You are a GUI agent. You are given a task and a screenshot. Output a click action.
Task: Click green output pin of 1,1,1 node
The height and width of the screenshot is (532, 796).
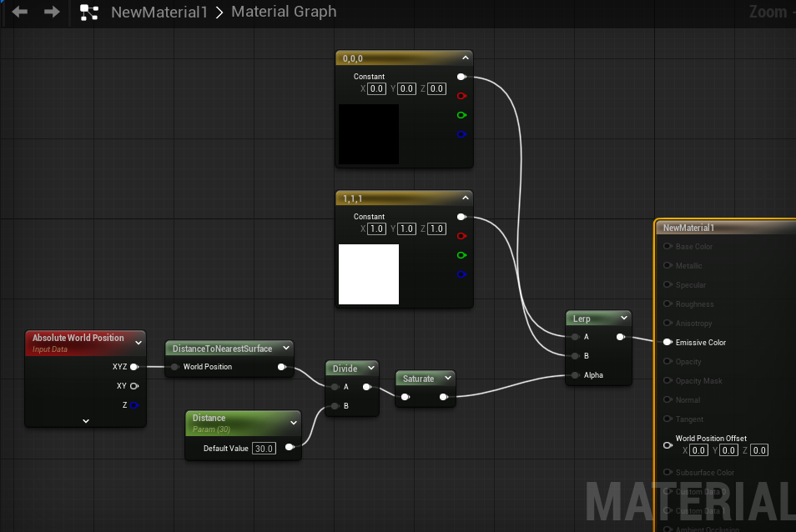tap(461, 255)
